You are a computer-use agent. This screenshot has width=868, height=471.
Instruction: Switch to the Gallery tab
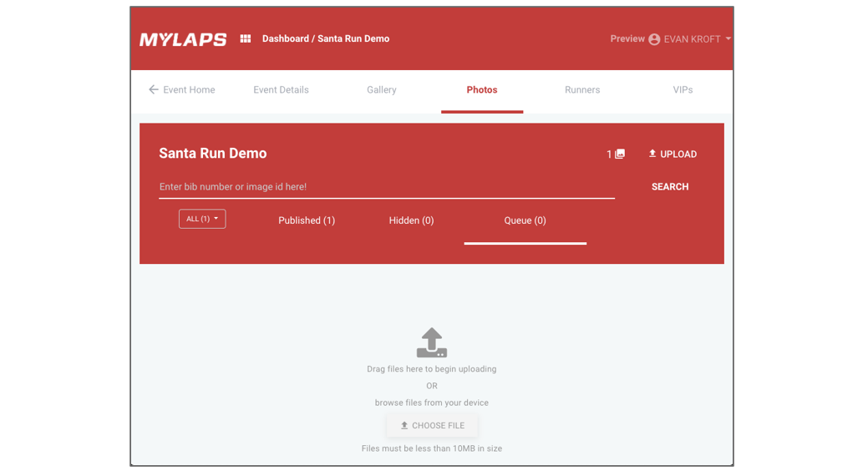(381, 90)
